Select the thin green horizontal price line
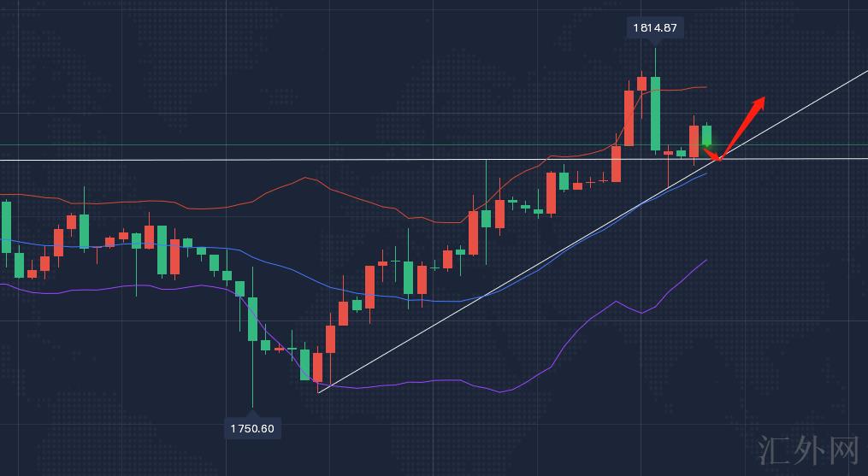This screenshot has height=476, width=868. [257, 144]
